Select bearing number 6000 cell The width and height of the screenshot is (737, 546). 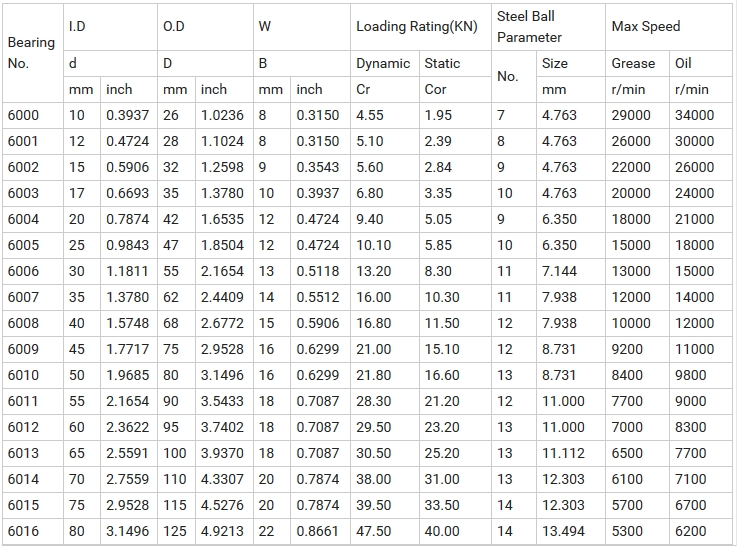pyautogui.click(x=33, y=115)
